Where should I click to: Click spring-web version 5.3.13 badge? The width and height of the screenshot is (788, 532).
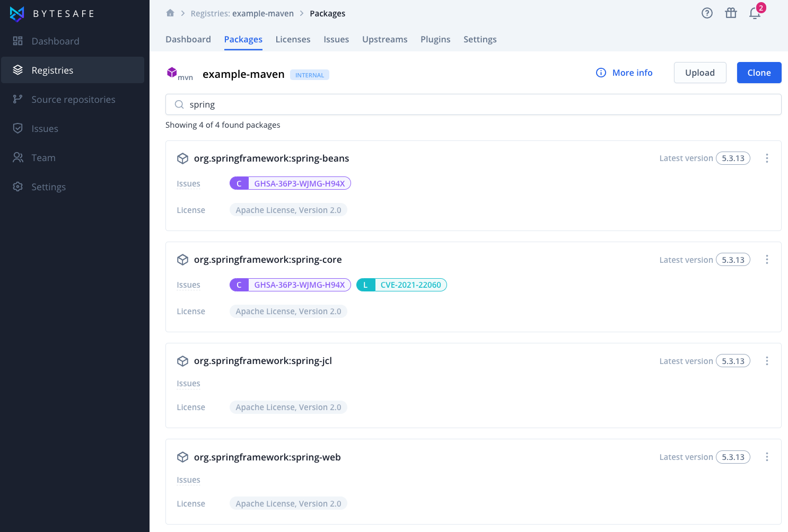point(733,457)
